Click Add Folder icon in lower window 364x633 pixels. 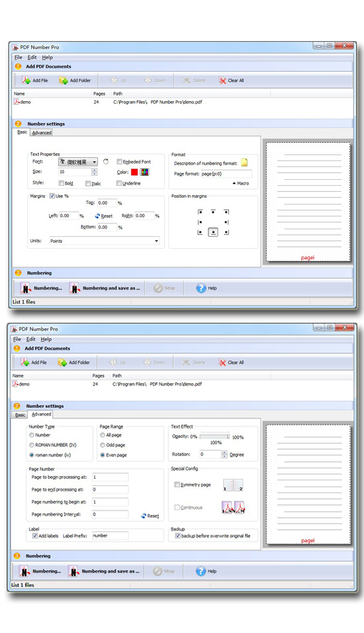[x=62, y=363]
